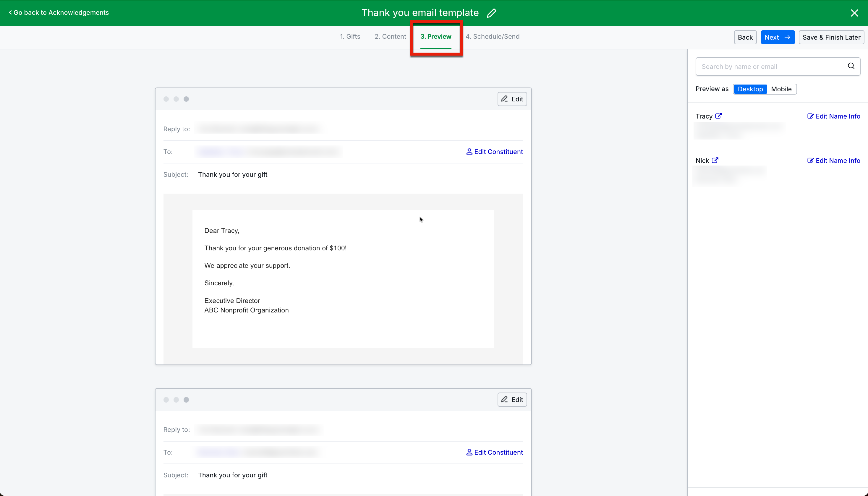Image resolution: width=868 pixels, height=496 pixels.
Task: Click Edit button on second email preview
Action: coord(512,400)
